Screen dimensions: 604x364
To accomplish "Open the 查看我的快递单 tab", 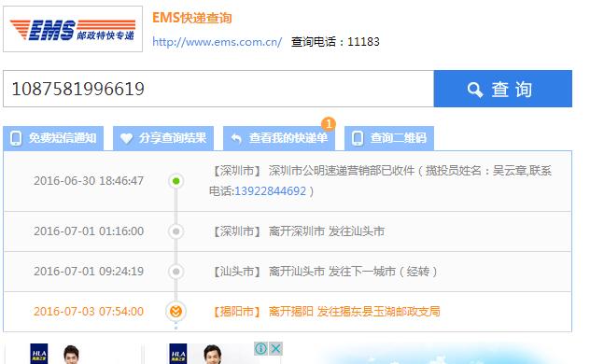I will 279,138.
